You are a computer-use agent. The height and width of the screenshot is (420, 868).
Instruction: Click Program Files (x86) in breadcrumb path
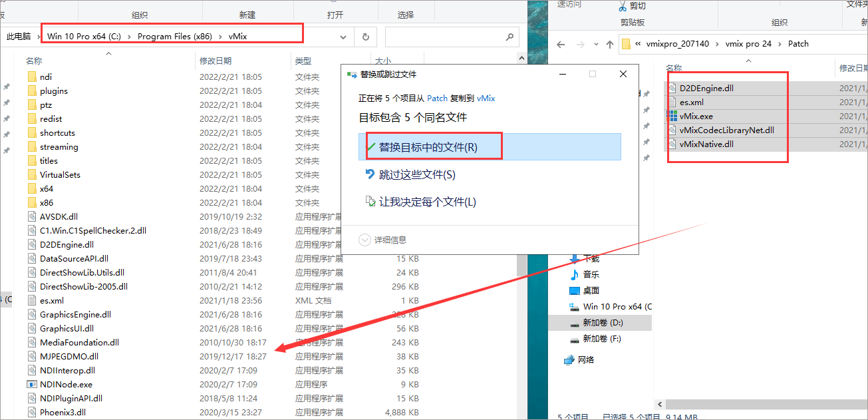click(175, 37)
